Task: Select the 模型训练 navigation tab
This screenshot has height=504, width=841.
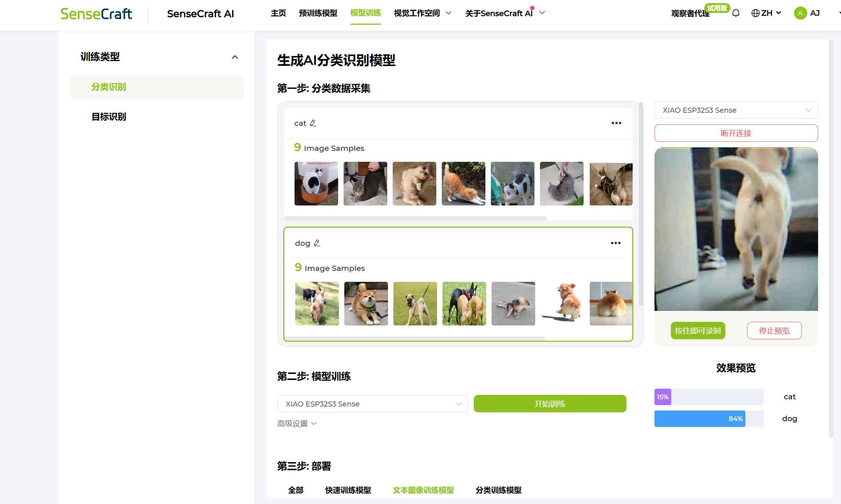Action: [x=365, y=13]
